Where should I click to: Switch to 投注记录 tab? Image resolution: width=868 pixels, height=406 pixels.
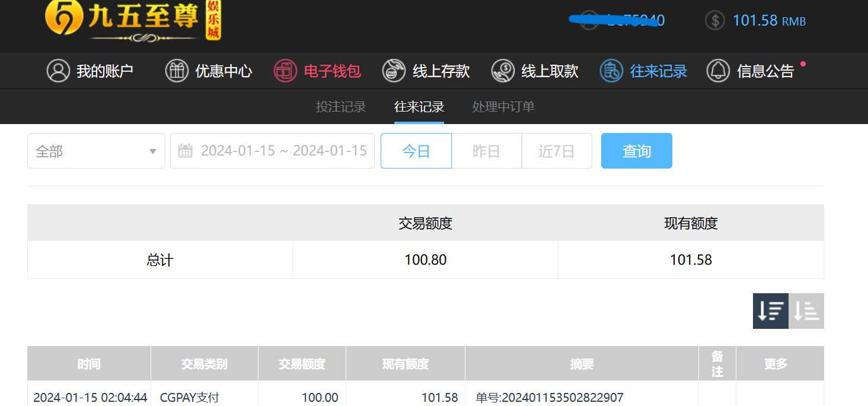341,107
